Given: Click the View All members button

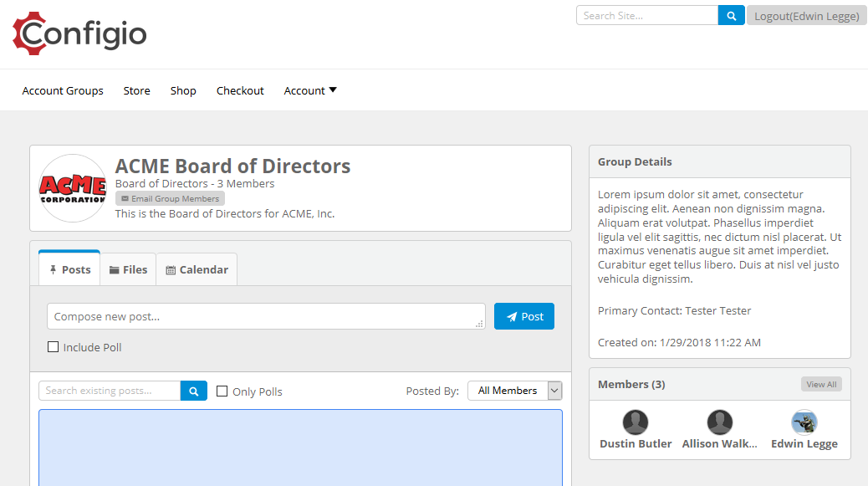Looking at the screenshot, I should point(820,383).
